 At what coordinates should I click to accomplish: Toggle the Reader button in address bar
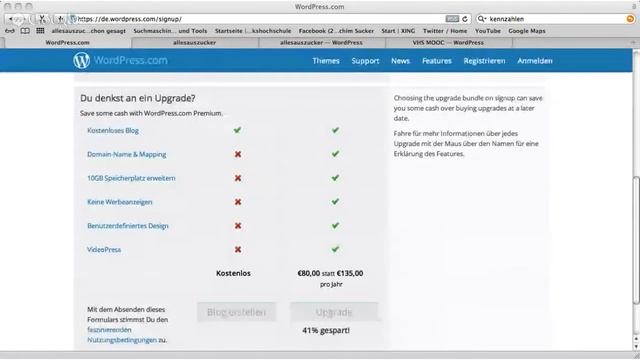click(x=452, y=19)
